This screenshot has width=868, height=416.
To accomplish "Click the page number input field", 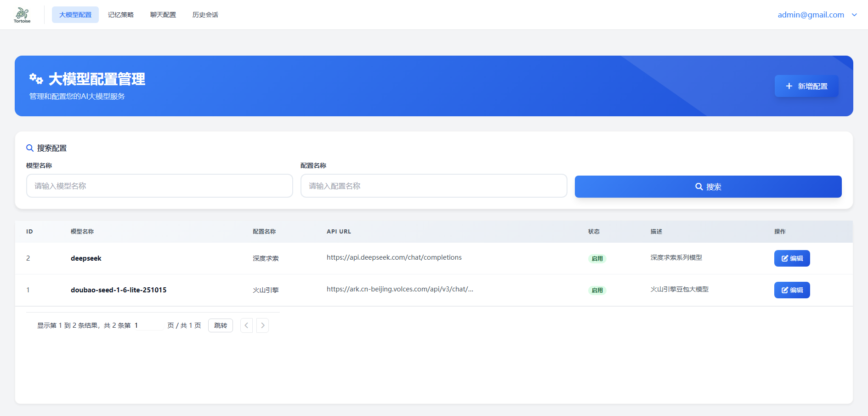I will click(x=148, y=325).
